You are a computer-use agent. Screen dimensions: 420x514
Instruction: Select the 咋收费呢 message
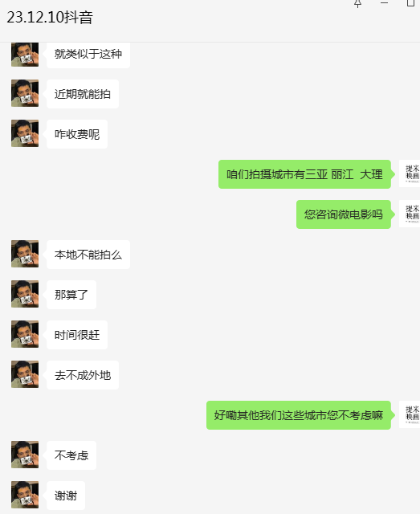click(x=77, y=134)
